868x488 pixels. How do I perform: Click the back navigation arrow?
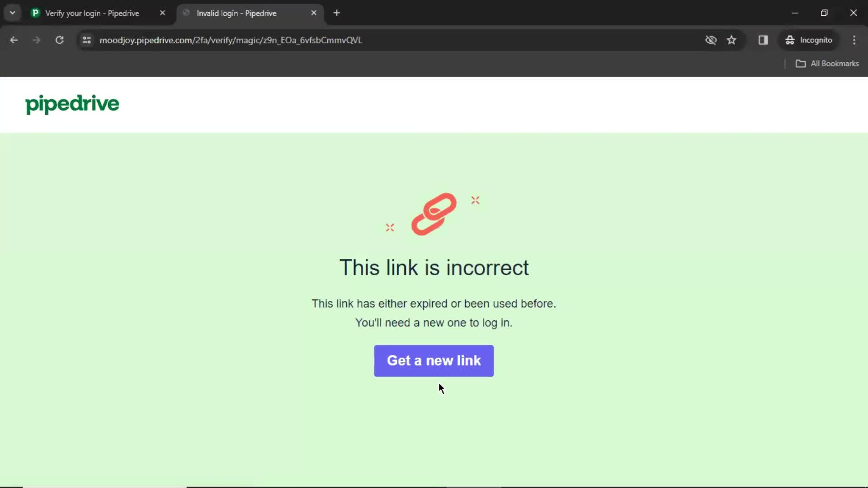(x=14, y=40)
